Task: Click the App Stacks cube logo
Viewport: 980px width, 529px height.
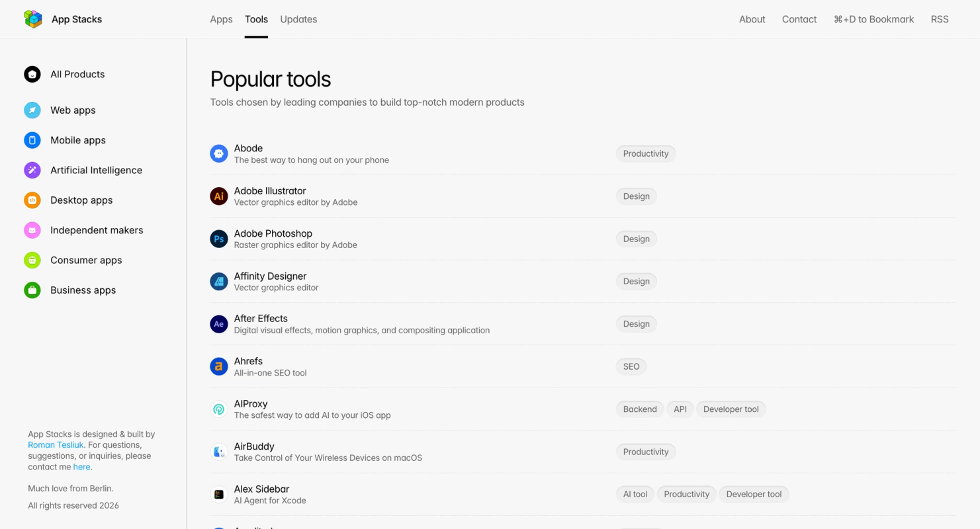Action: click(33, 19)
